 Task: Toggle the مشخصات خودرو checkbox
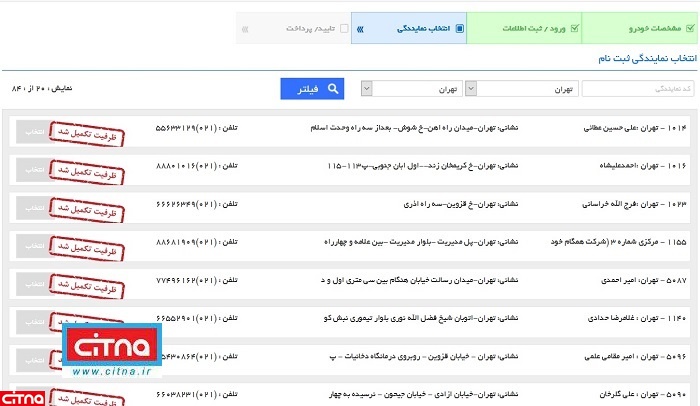tap(687, 29)
